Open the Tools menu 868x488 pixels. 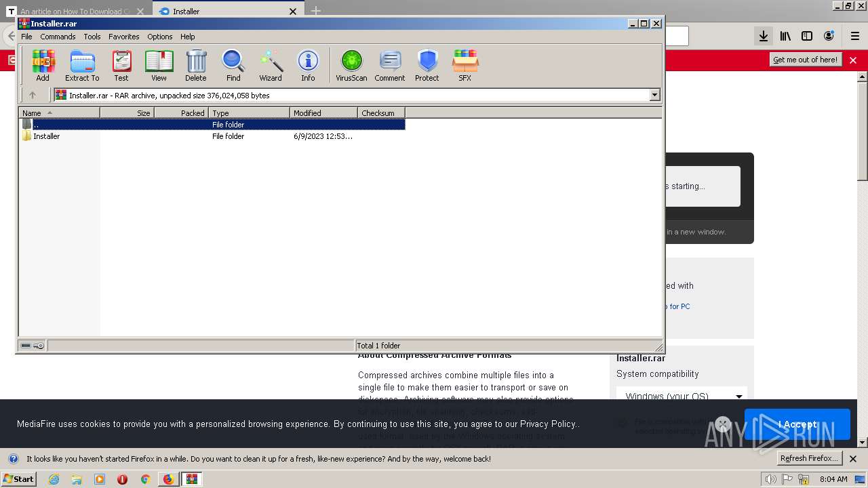(92, 37)
